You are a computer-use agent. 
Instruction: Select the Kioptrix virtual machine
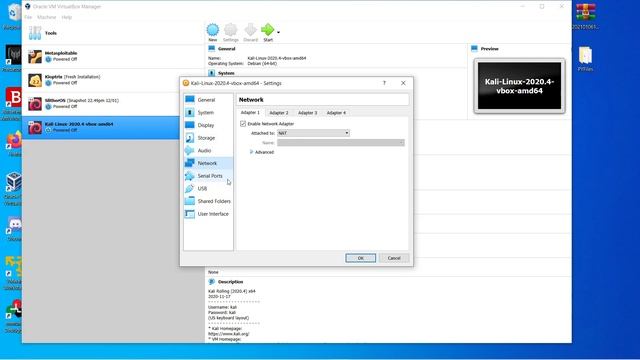tap(113, 80)
